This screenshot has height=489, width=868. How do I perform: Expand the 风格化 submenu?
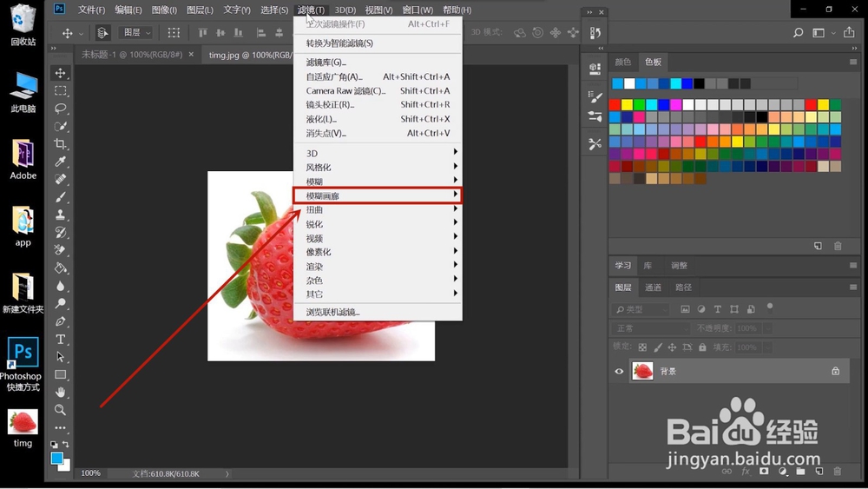tap(378, 168)
